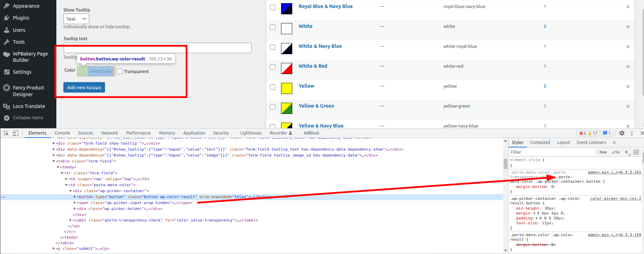Expand the wp-picker-input-wrap span node
Screen dimensions: 644x254
[x=75, y=203]
